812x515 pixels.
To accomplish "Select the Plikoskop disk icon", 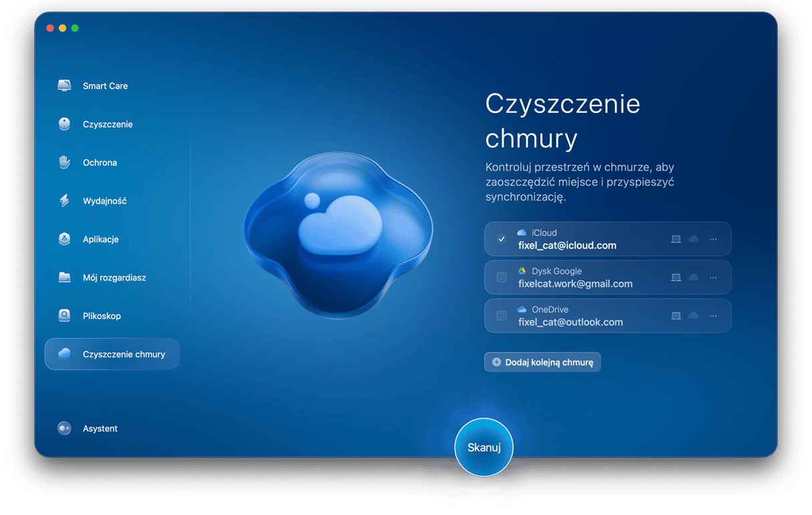I will pyautogui.click(x=64, y=316).
